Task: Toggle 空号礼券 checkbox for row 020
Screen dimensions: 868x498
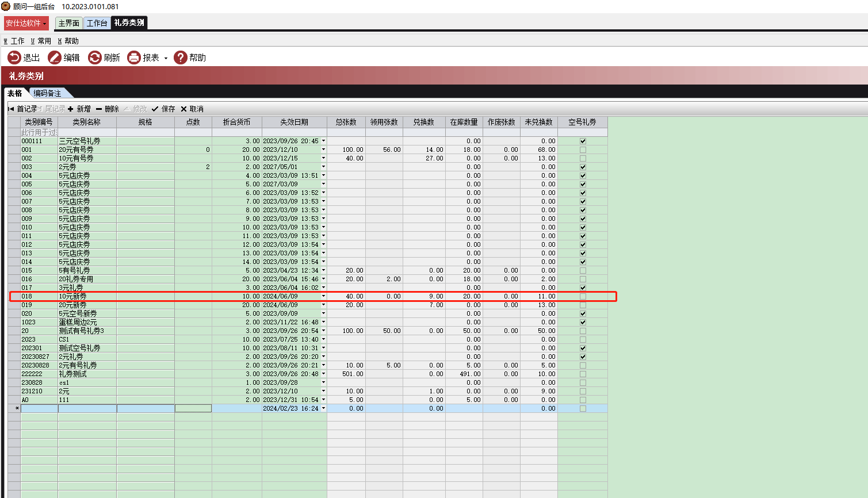Action: (583, 313)
